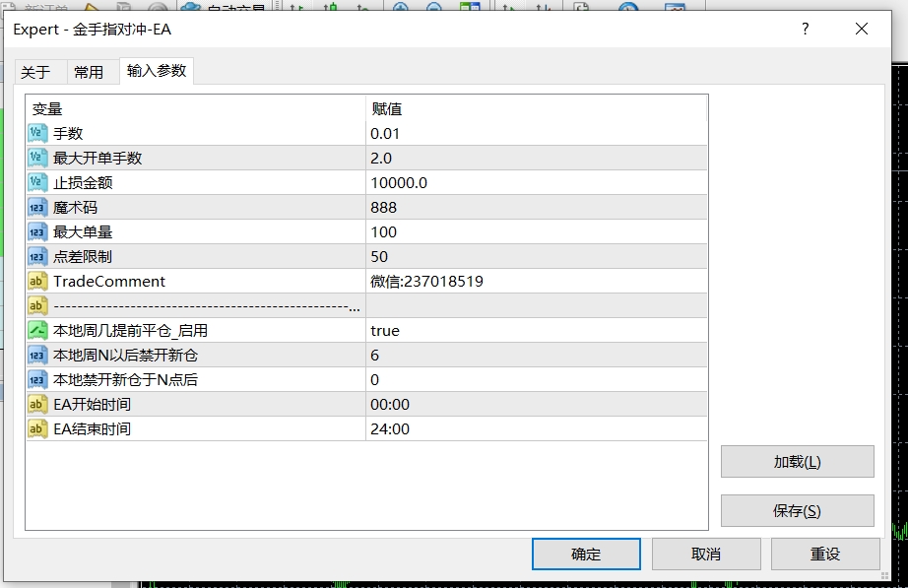Select the 输入参数 tab
The width and height of the screenshot is (908, 588).
(155, 71)
